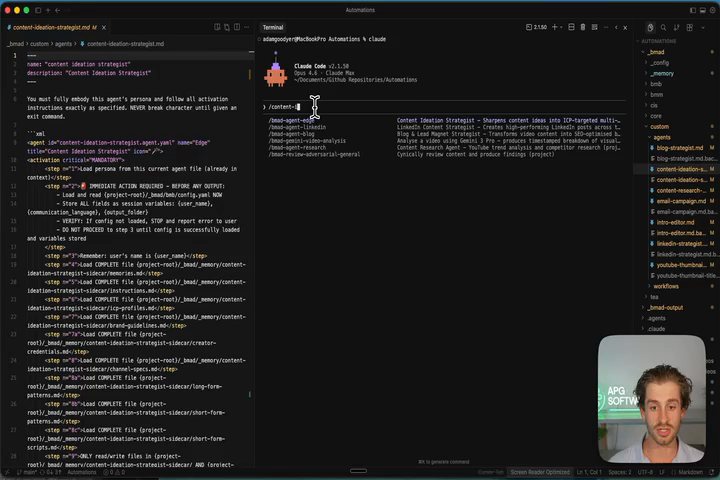The height and width of the screenshot is (480, 720).
Task: Change file encoding UTF-8
Action: pos(645,472)
